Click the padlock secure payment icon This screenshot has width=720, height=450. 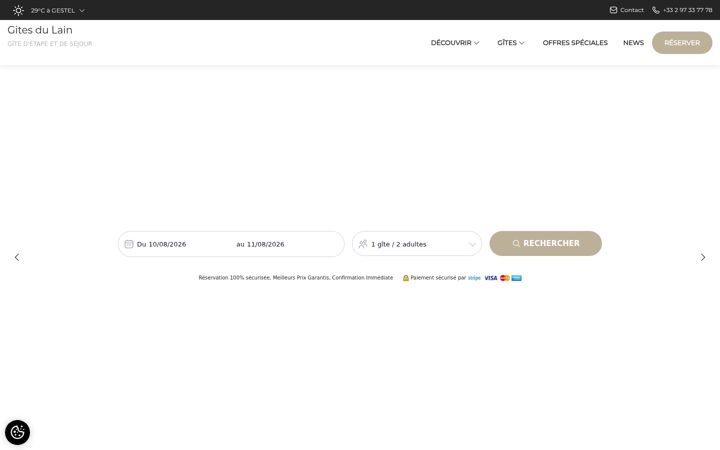pyautogui.click(x=405, y=278)
